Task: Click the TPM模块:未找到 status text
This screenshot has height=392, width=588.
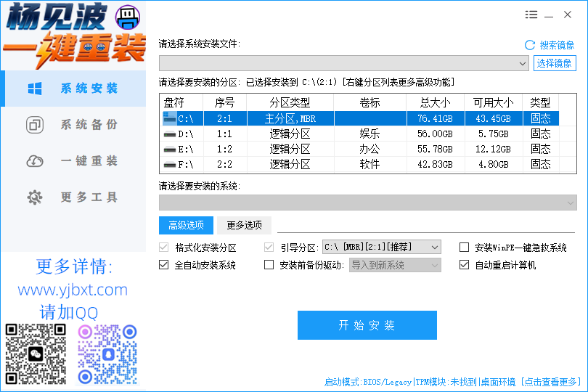Action: click(x=445, y=383)
